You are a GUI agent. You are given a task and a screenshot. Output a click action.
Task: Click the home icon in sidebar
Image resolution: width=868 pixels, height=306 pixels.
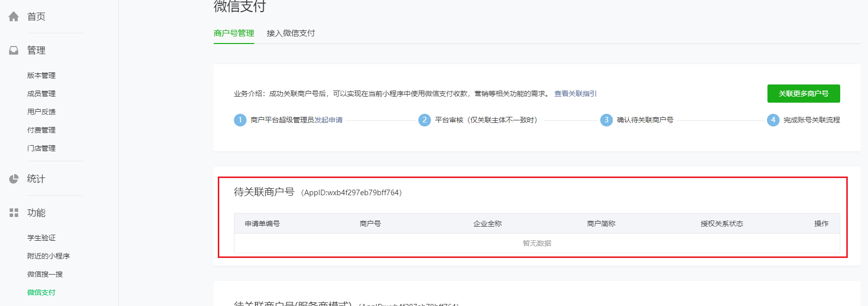point(14,17)
